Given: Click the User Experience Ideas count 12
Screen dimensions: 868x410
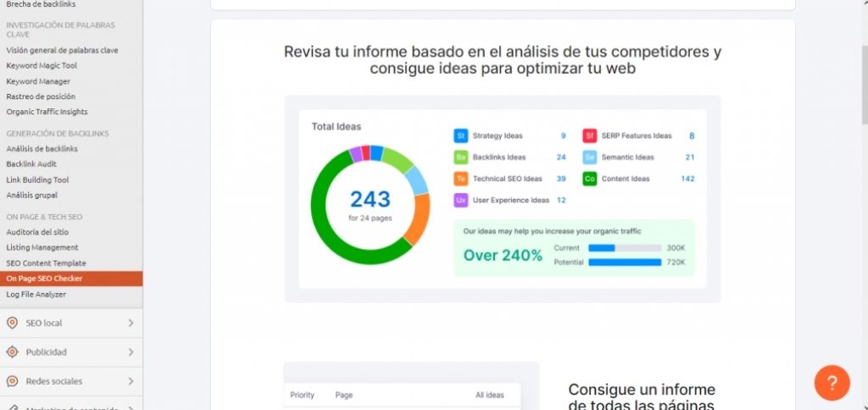Looking at the screenshot, I should coord(561,200).
